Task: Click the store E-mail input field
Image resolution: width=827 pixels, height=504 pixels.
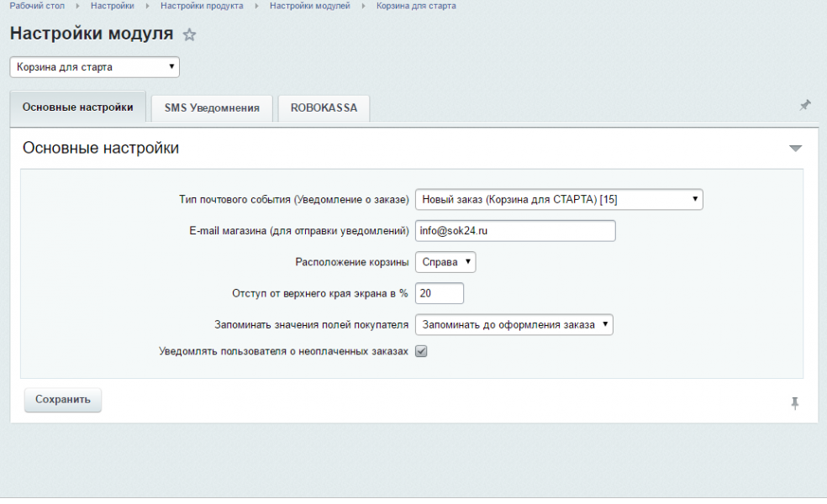Action: click(514, 230)
